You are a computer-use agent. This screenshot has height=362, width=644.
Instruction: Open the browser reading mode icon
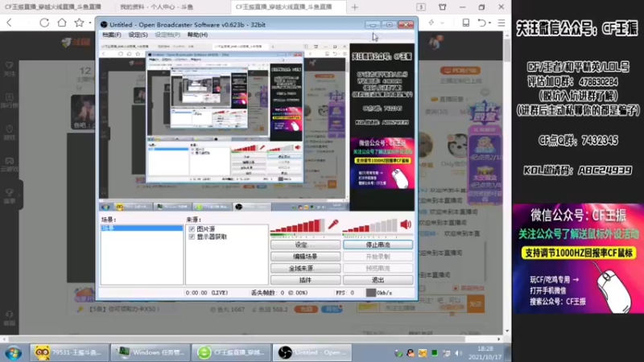tap(466, 23)
